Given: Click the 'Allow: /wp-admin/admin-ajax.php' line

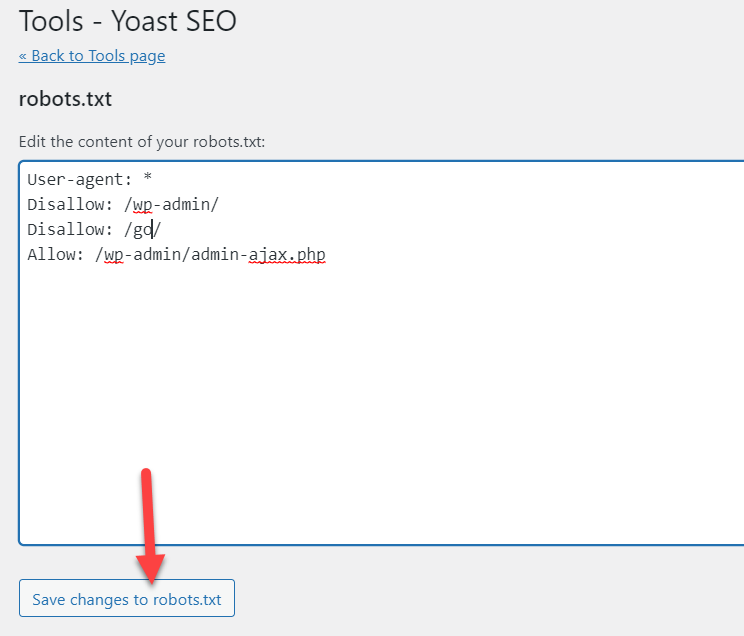Looking at the screenshot, I should (x=176, y=255).
